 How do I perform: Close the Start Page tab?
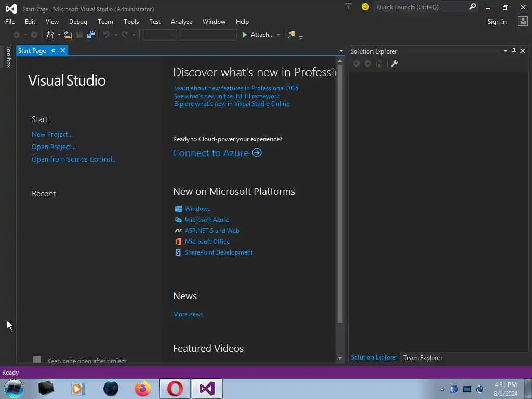[63, 50]
